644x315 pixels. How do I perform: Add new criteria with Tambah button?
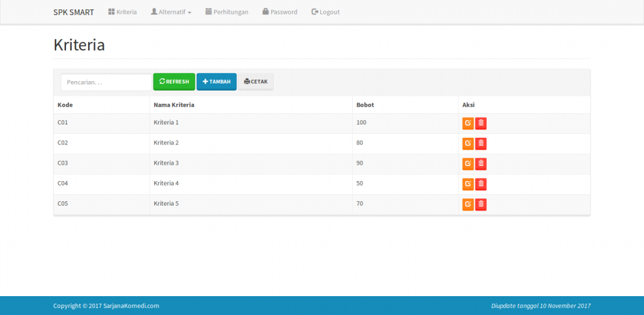tap(216, 81)
